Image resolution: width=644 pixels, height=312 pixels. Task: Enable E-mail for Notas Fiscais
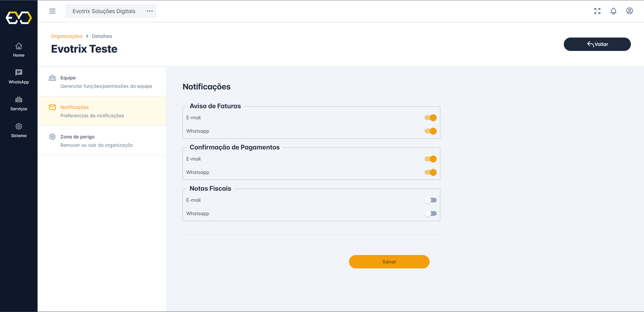click(x=431, y=200)
